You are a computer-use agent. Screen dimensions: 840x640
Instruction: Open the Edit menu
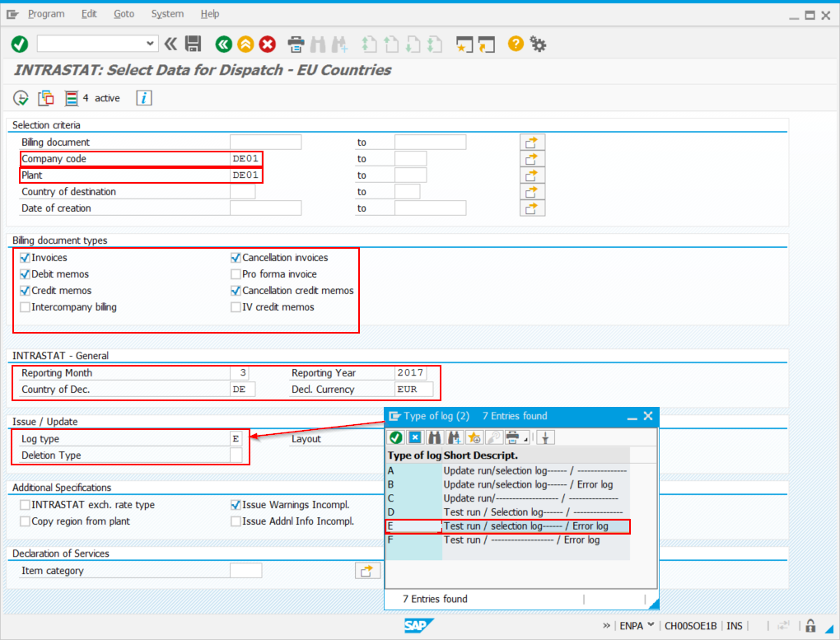click(x=89, y=14)
